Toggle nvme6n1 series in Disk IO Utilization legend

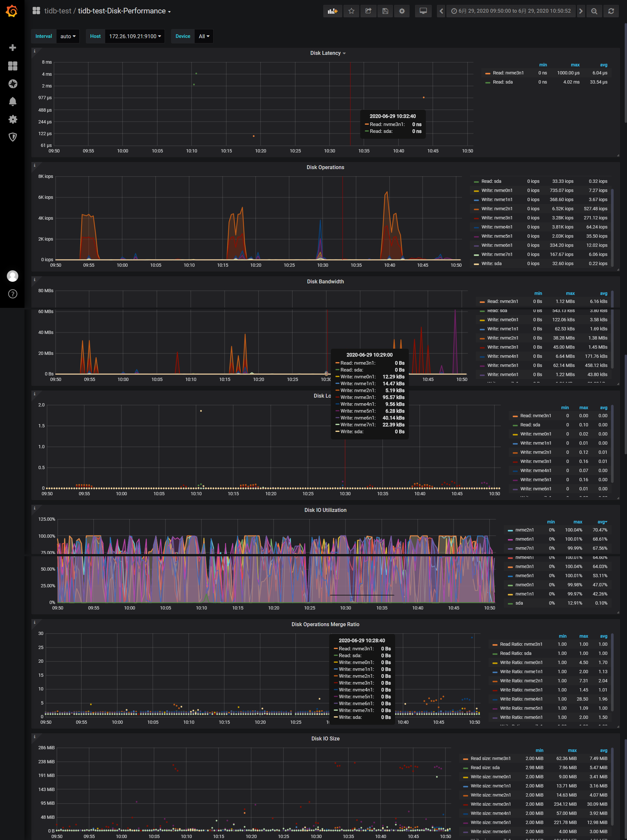[x=524, y=539]
